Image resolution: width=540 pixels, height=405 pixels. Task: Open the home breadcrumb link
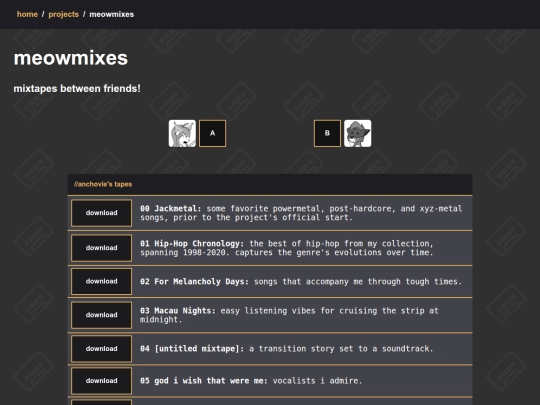point(27,14)
